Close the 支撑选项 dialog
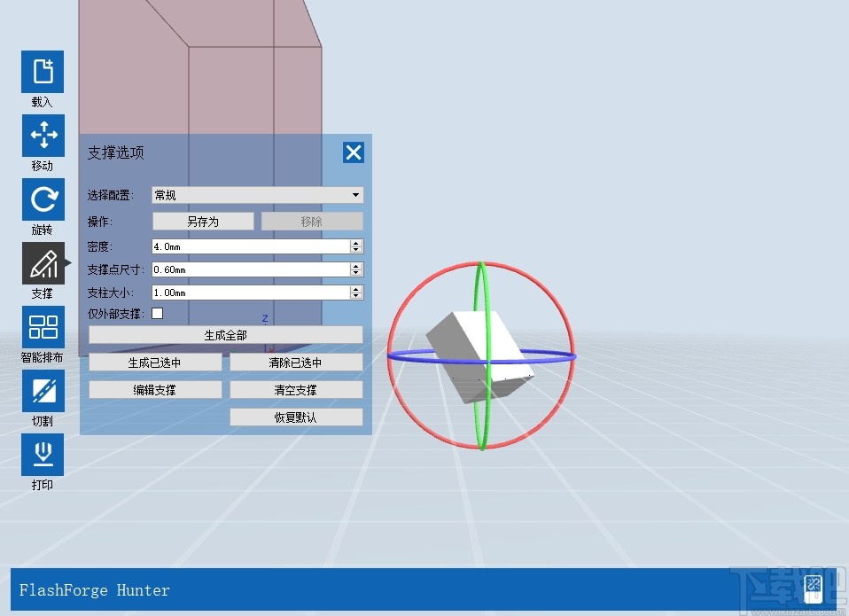The width and height of the screenshot is (849, 616). pyautogui.click(x=354, y=152)
